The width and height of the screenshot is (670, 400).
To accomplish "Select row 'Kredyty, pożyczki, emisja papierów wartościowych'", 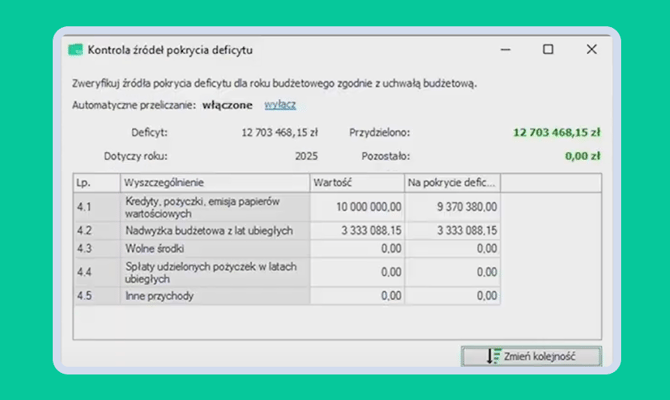I will (x=214, y=206).
